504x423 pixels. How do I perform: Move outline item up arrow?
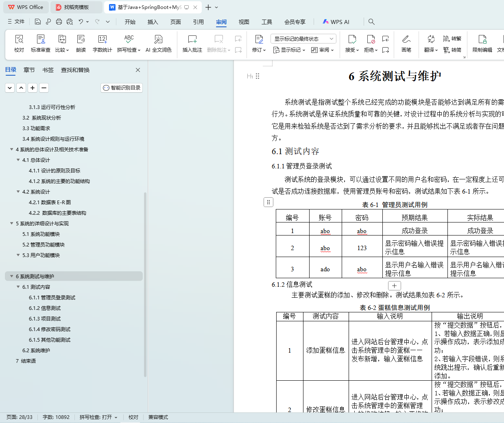21,87
